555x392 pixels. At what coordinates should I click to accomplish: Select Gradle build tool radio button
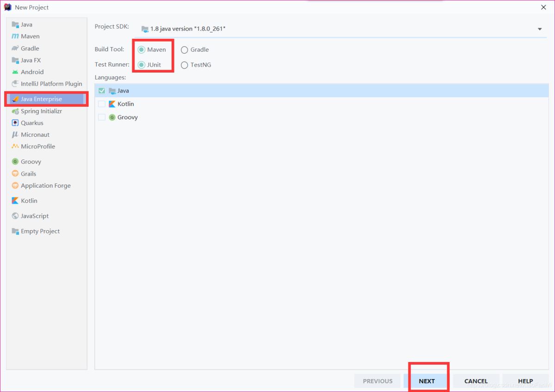[x=185, y=50]
